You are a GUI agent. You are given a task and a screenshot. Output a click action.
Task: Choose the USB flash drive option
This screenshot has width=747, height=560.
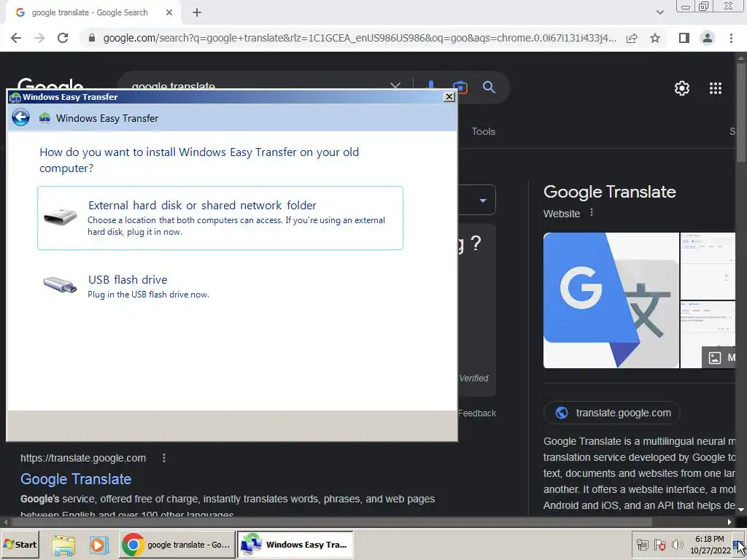click(220, 286)
